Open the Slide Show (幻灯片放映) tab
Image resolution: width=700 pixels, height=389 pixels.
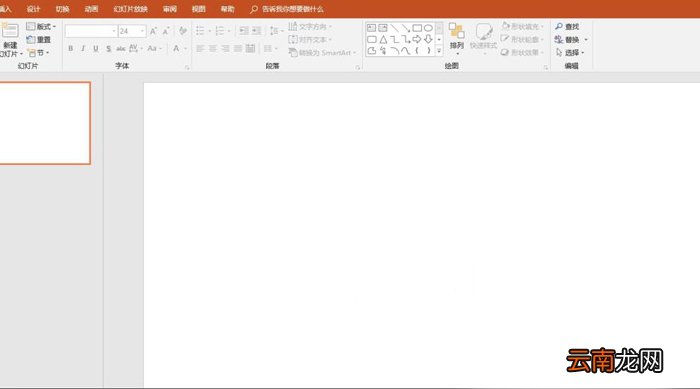coord(130,9)
